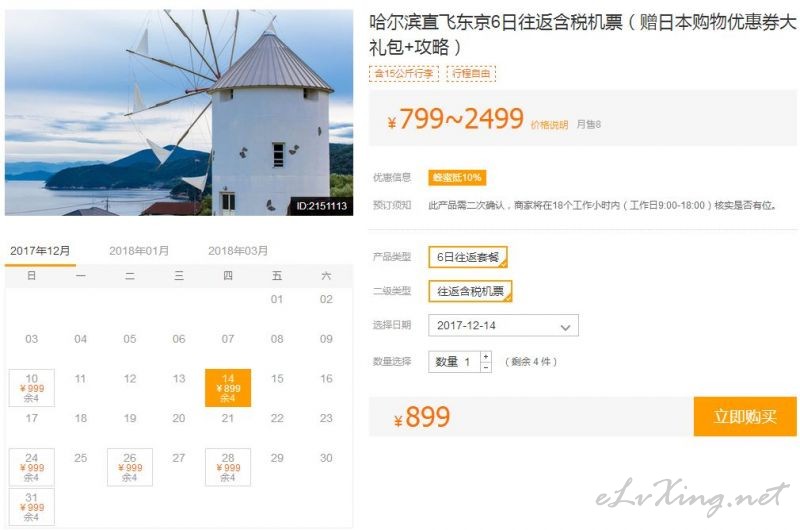The image size is (800, 530).
Task: Click the quantity input field showing 1
Action: pyautogui.click(x=455, y=362)
